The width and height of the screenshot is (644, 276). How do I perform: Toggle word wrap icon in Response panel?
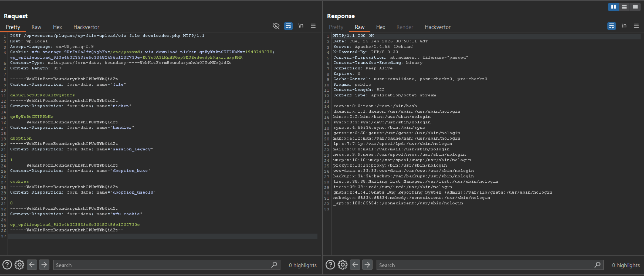coord(612,26)
